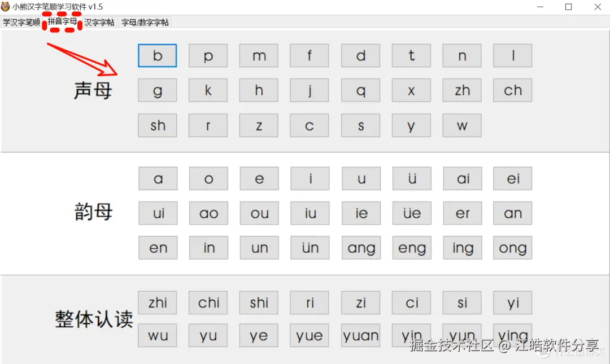Screen dimensions: 610x364
Task: Click the bear app icon in title bar
Action: (x=8, y=7)
